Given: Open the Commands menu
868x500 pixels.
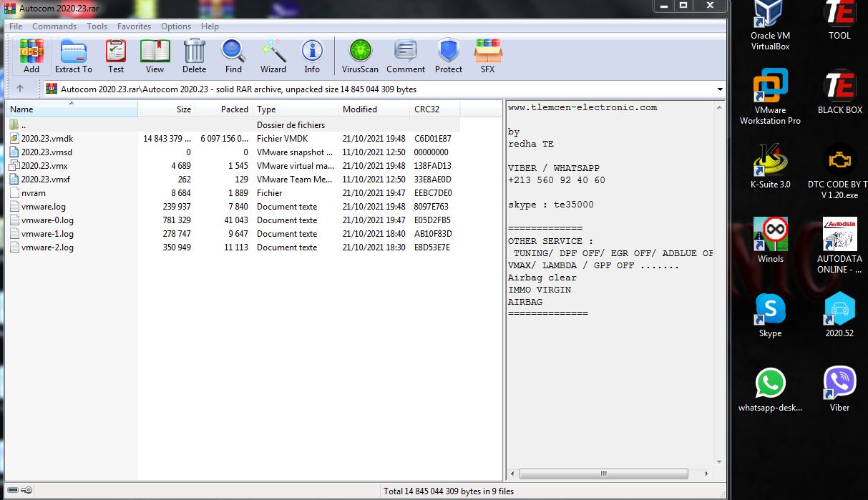Looking at the screenshot, I should 54,26.
